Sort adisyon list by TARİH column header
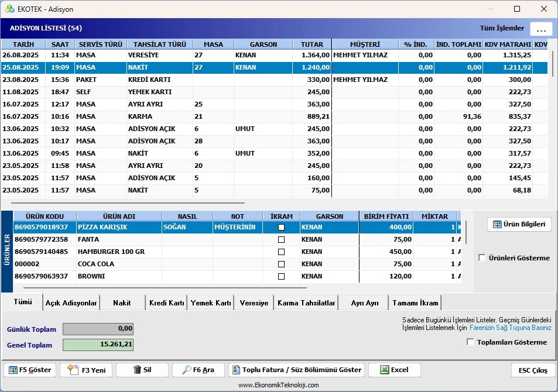Screen dimensions: 558x392 [23, 44]
